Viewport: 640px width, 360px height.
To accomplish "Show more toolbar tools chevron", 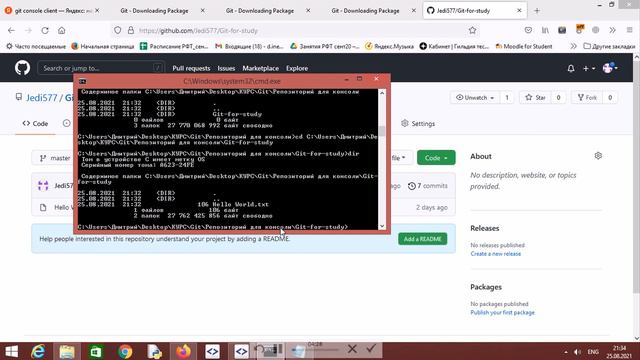I will click(612, 30).
